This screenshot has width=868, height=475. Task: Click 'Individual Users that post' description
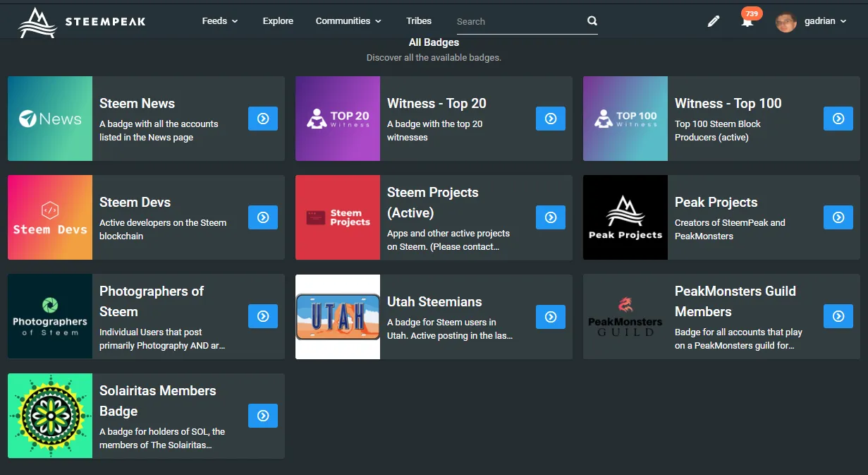(x=162, y=339)
